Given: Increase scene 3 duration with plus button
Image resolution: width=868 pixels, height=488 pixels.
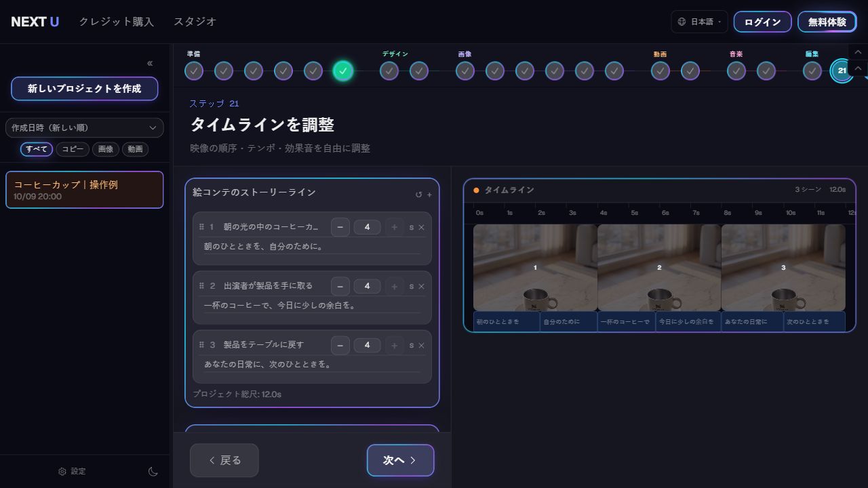Looking at the screenshot, I should tap(395, 345).
